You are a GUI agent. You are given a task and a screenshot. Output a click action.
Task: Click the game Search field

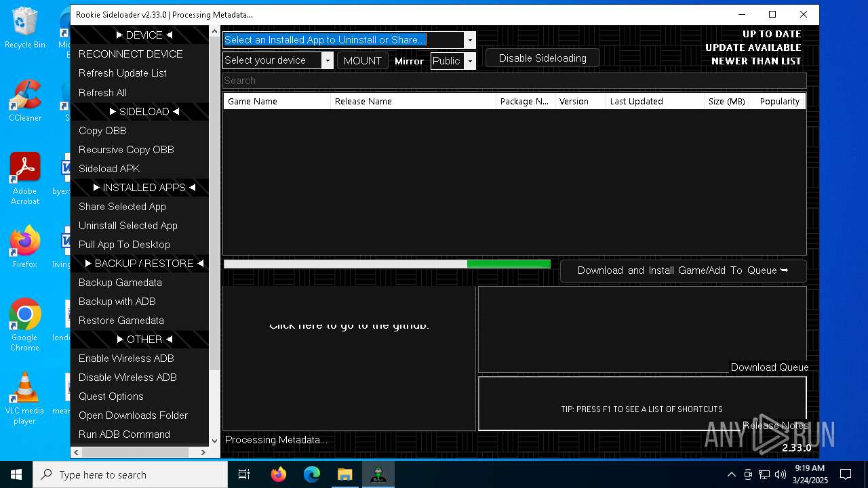[514, 81]
